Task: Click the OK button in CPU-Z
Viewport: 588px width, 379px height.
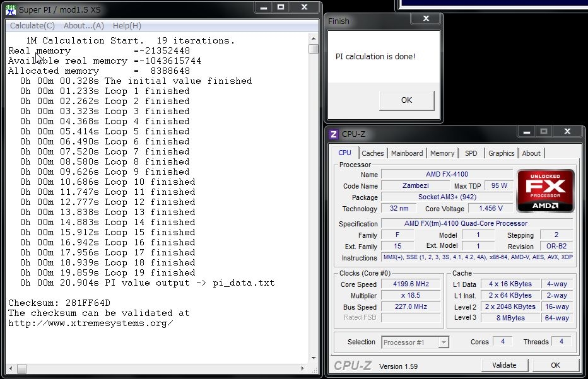Action: click(555, 365)
